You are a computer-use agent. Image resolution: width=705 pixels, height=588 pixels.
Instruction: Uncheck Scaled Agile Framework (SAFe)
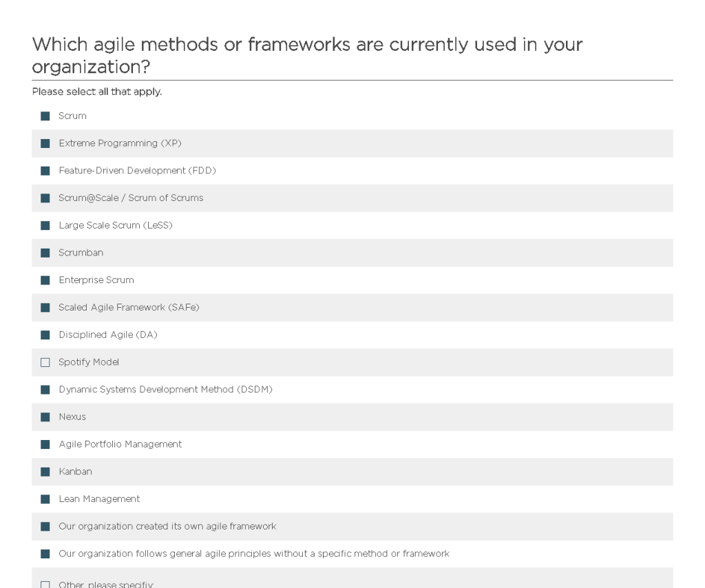(45, 308)
